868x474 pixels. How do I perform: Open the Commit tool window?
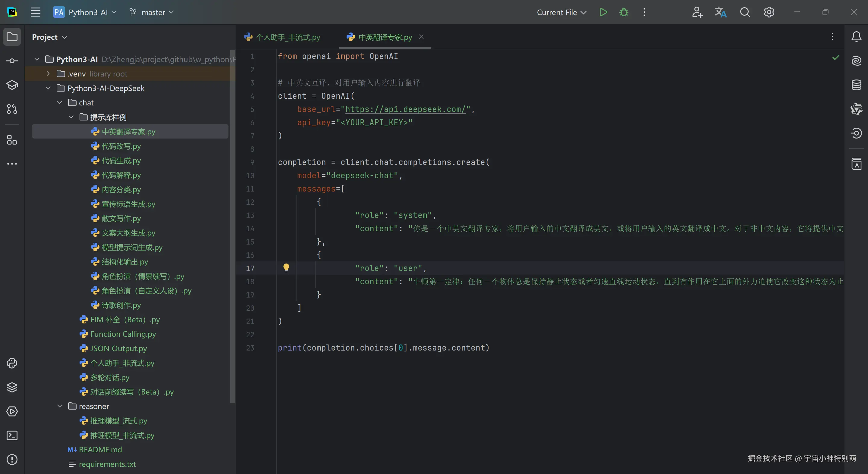click(x=12, y=61)
